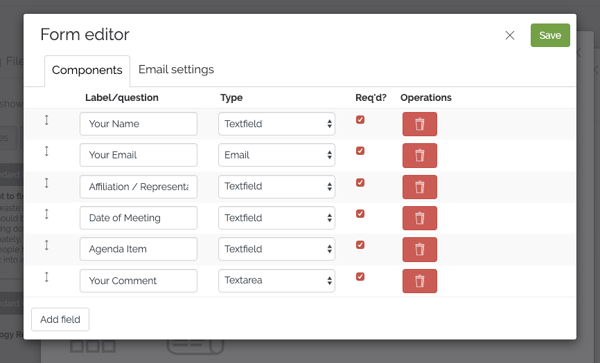The width and height of the screenshot is (600, 363).
Task: Grab the reorder handle for Agenda Item
Action: pos(47,245)
